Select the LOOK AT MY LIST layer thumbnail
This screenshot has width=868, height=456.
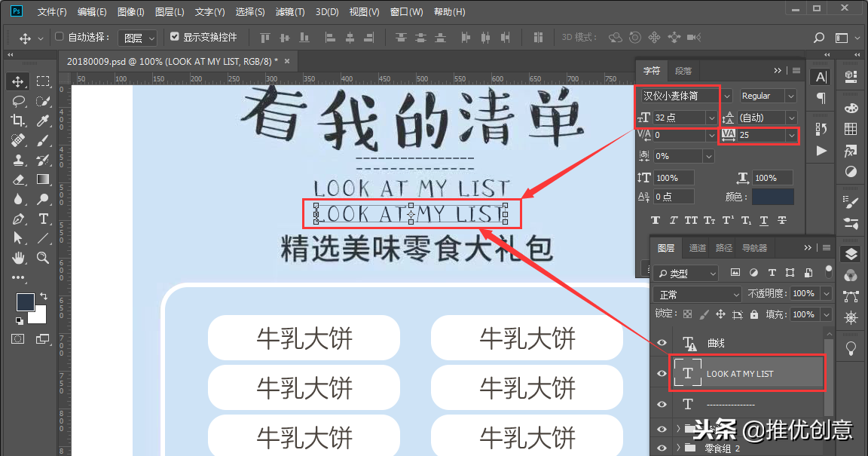pos(687,373)
